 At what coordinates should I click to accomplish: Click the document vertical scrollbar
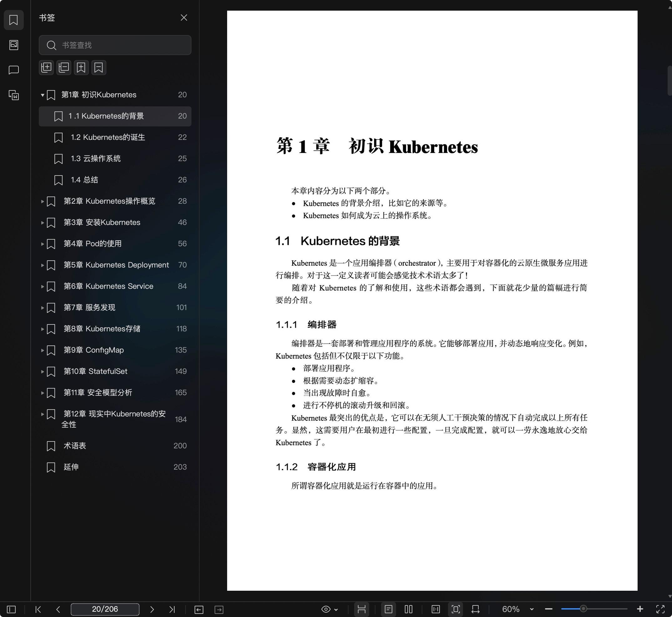tap(669, 81)
